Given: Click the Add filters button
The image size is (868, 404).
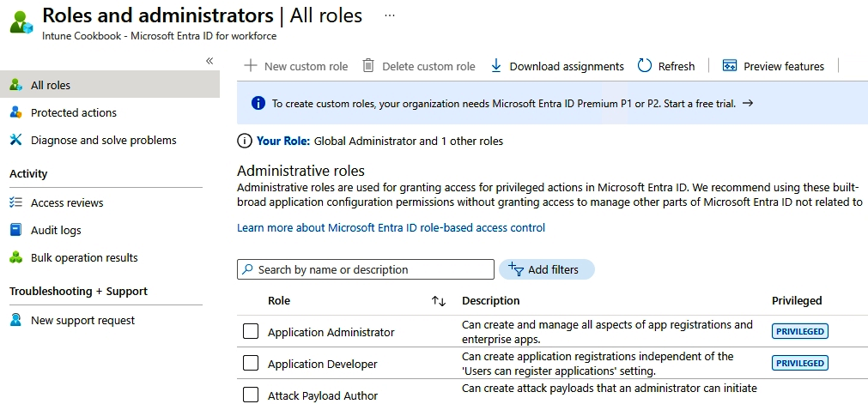Looking at the screenshot, I should (x=546, y=269).
